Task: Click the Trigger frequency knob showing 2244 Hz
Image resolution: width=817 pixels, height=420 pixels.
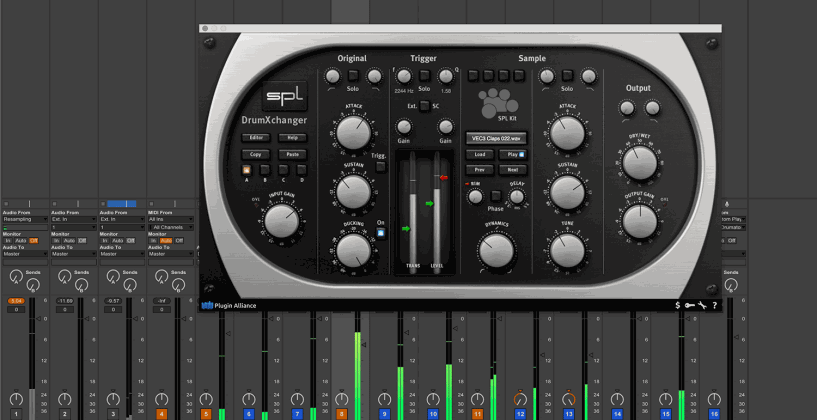Action: (x=404, y=77)
